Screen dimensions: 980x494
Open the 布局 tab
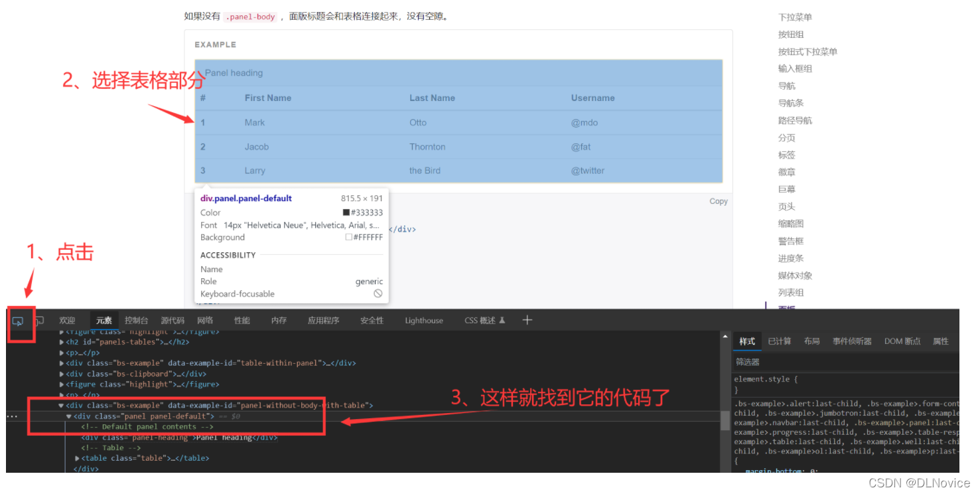[812, 341]
